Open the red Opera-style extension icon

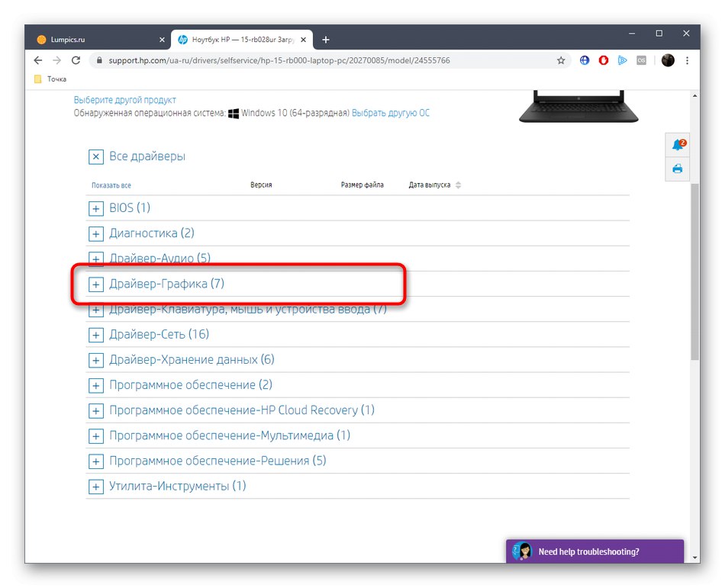point(604,60)
